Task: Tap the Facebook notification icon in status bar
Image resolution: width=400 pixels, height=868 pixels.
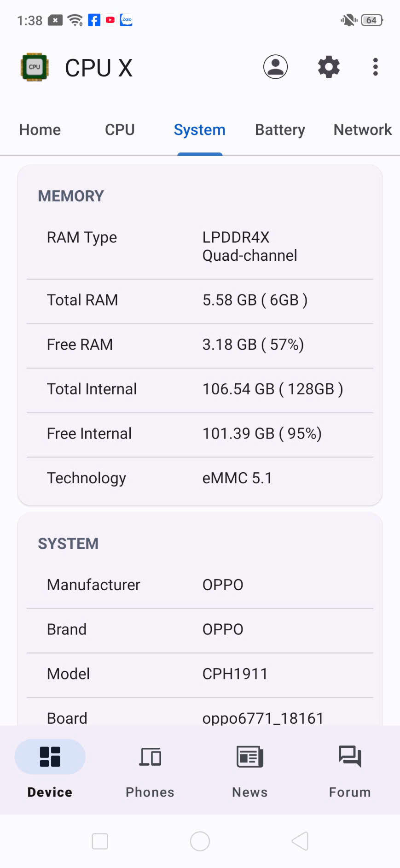Action: [94, 20]
